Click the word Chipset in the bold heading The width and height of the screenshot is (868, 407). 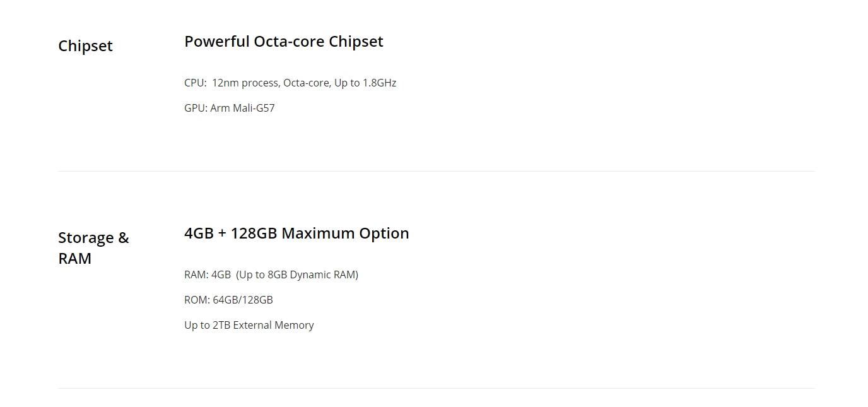click(356, 42)
